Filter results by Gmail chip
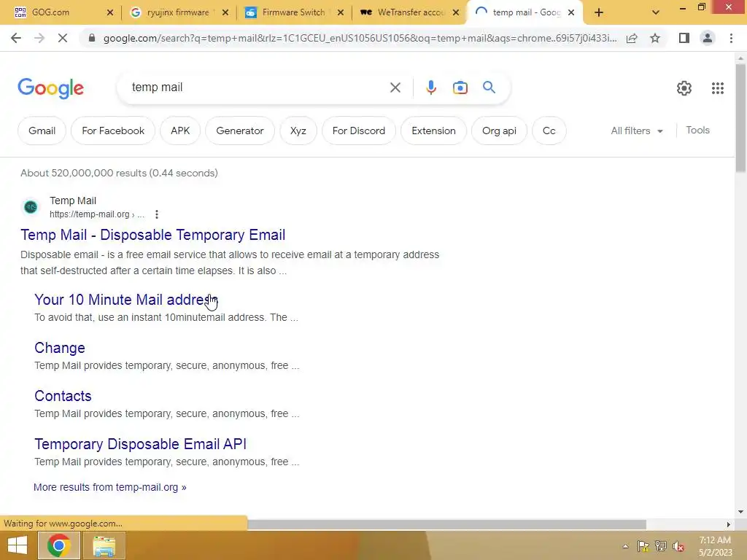This screenshot has height=560, width=747. coord(42,131)
